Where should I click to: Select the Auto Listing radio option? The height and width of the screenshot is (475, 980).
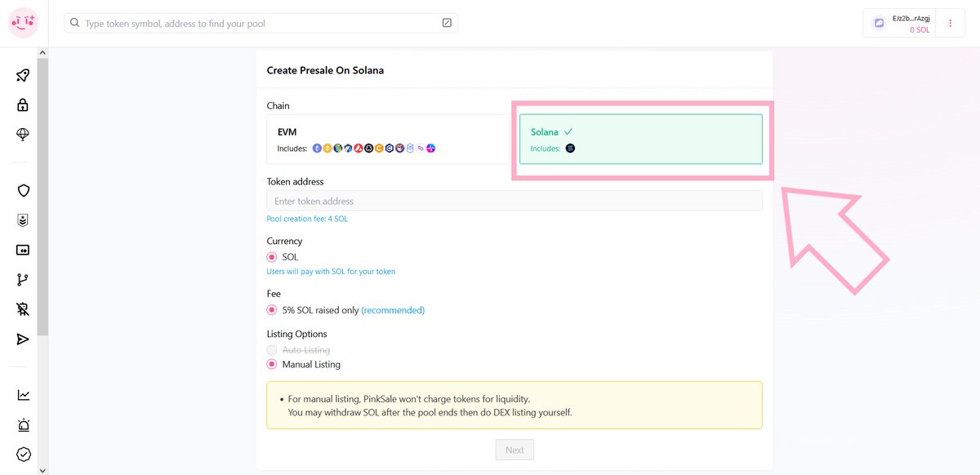click(272, 350)
